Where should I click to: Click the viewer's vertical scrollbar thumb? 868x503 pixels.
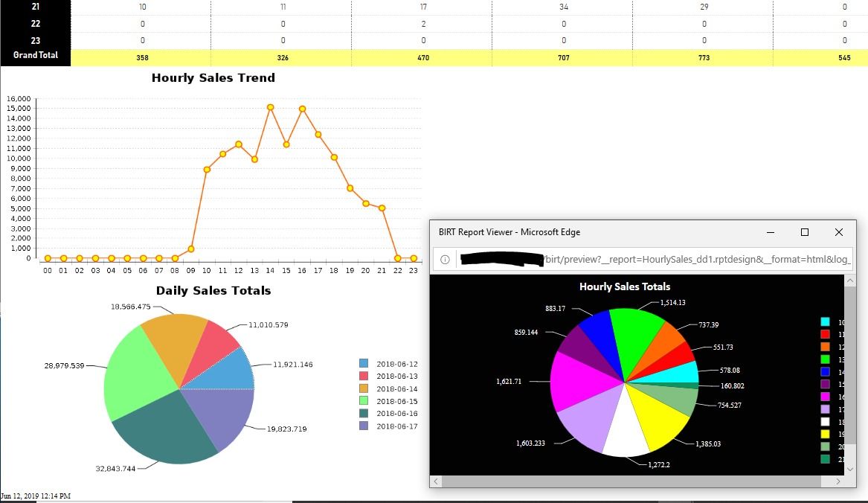pyautogui.click(x=850, y=365)
